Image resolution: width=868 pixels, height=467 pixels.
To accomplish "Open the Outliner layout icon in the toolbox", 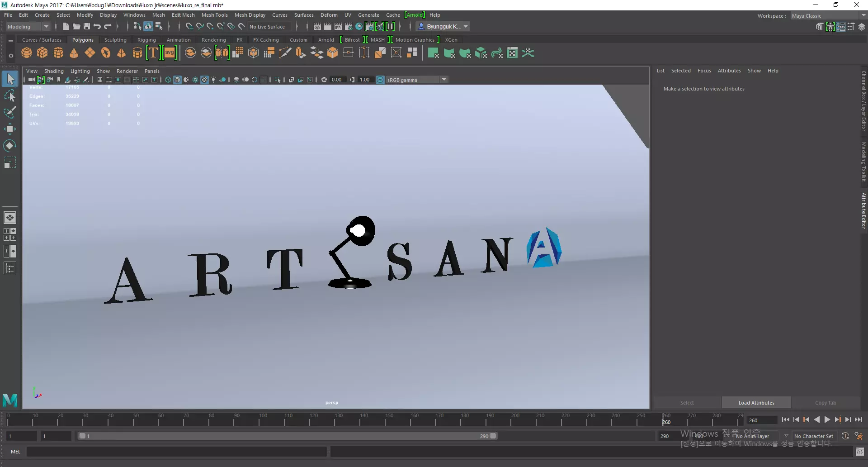I will click(10, 268).
